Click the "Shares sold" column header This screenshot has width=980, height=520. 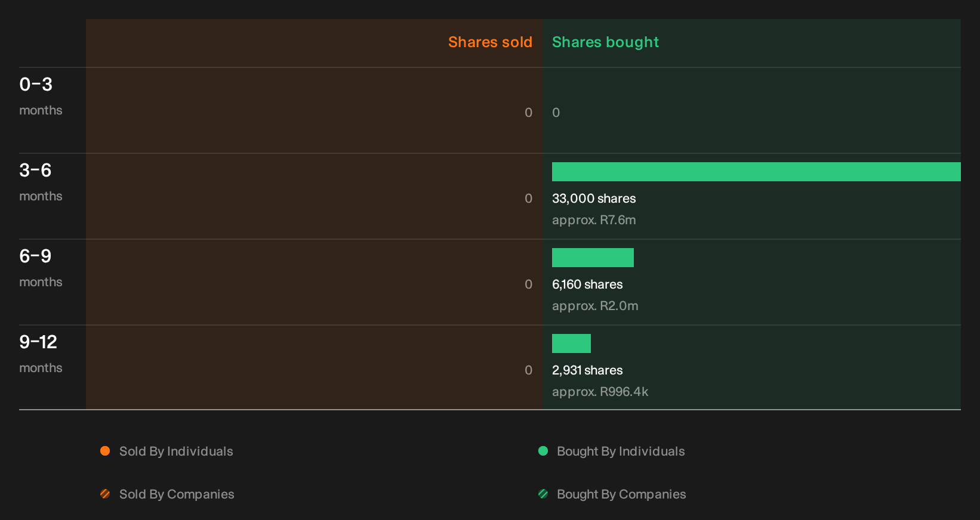click(x=490, y=42)
